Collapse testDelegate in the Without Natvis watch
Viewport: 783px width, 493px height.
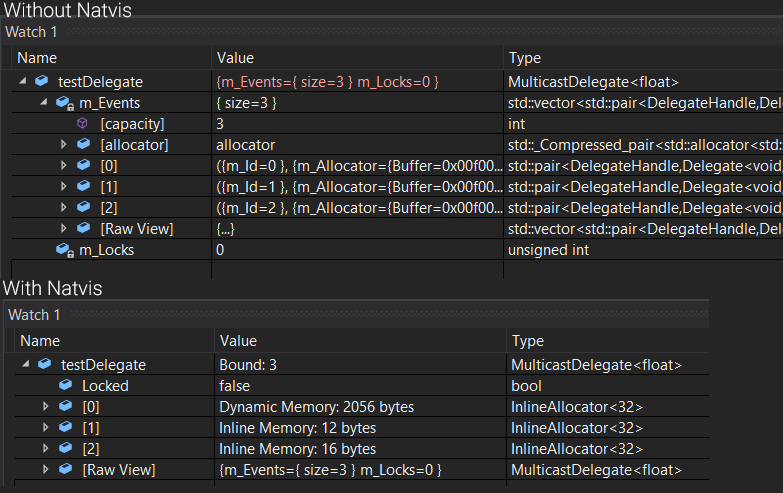[23, 81]
